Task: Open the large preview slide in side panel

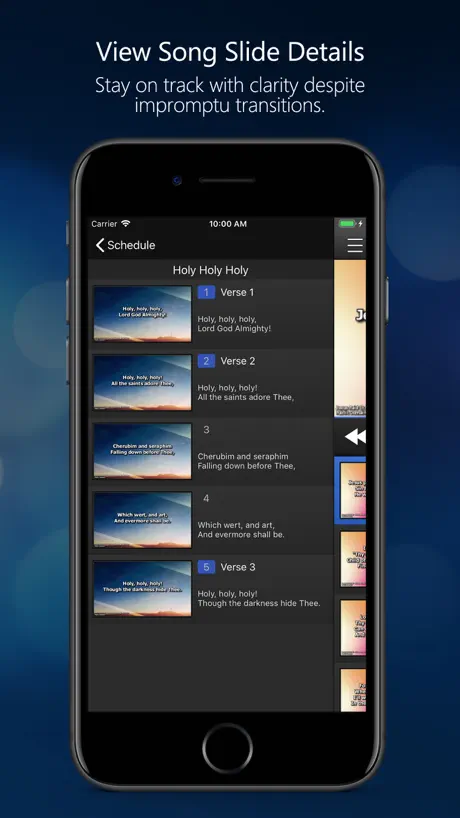Action: coord(350,338)
